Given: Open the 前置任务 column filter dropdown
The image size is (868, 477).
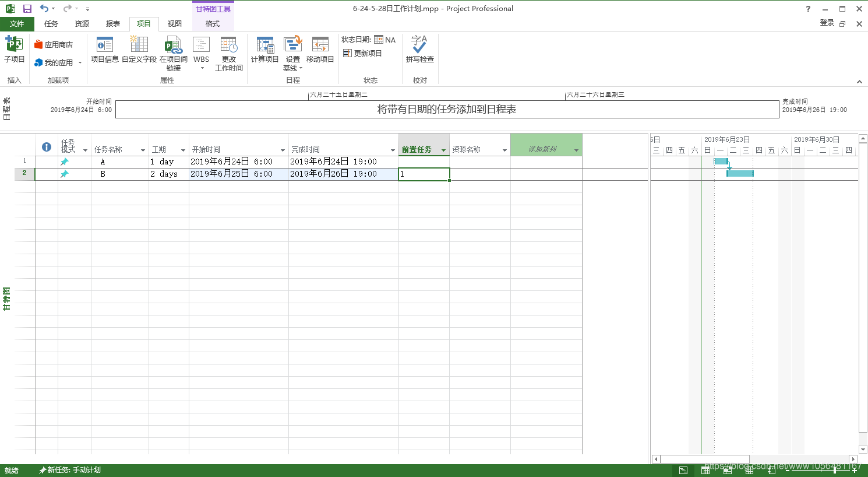Looking at the screenshot, I should [x=443, y=149].
